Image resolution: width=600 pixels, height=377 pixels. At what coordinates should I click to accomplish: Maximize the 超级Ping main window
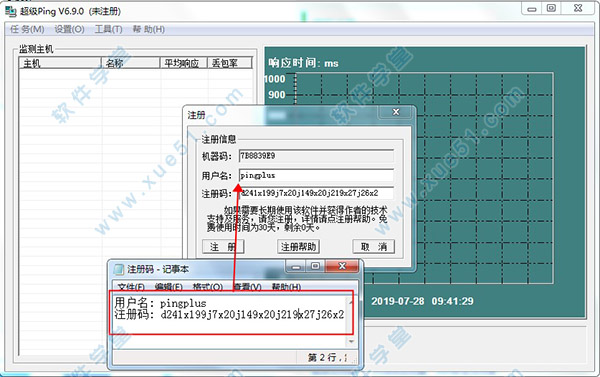pos(551,8)
